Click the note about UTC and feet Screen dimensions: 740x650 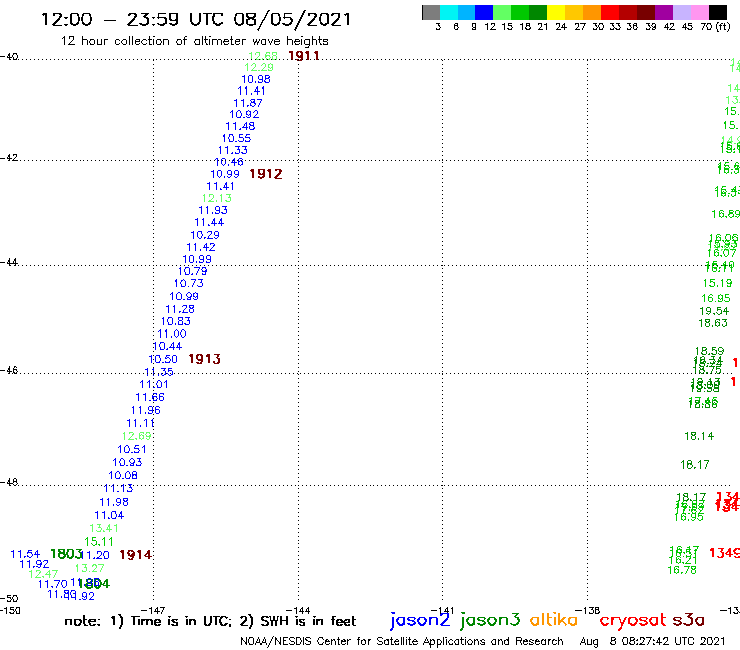[x=210, y=621]
